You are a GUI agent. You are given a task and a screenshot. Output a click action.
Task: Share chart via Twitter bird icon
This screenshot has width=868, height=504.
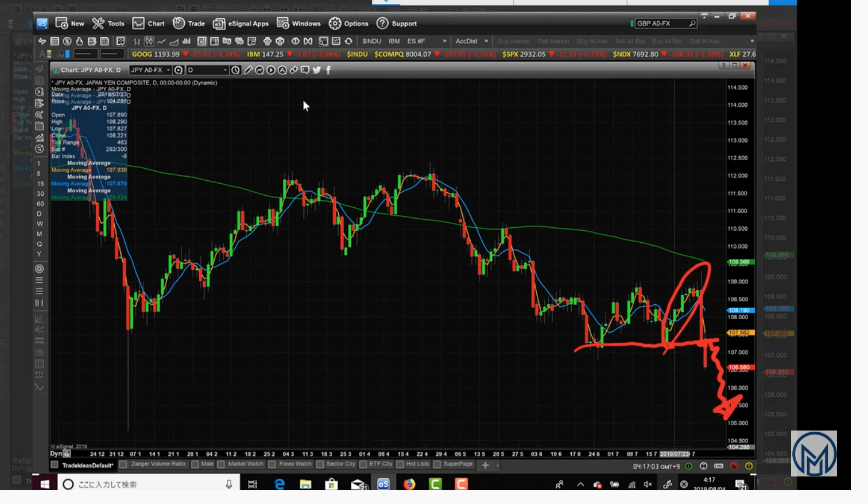(316, 70)
